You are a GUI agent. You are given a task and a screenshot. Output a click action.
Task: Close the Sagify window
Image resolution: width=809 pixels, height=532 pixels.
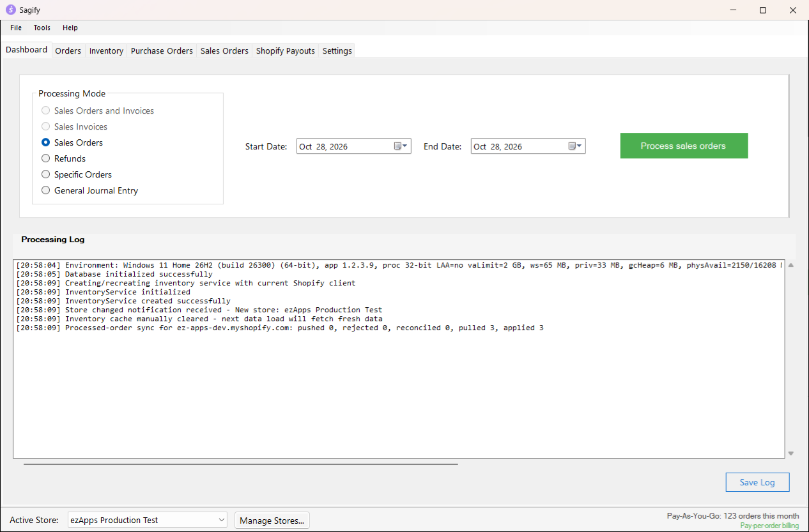coord(793,10)
